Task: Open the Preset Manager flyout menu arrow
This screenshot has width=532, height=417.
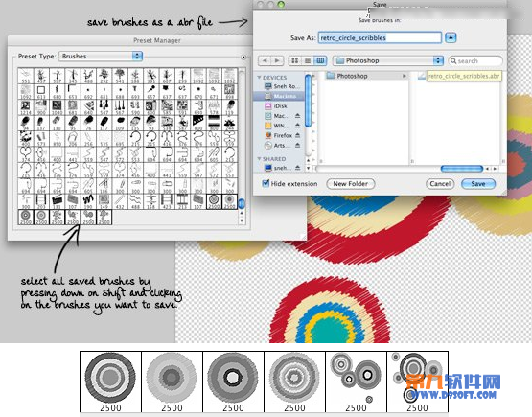Action: click(243, 58)
